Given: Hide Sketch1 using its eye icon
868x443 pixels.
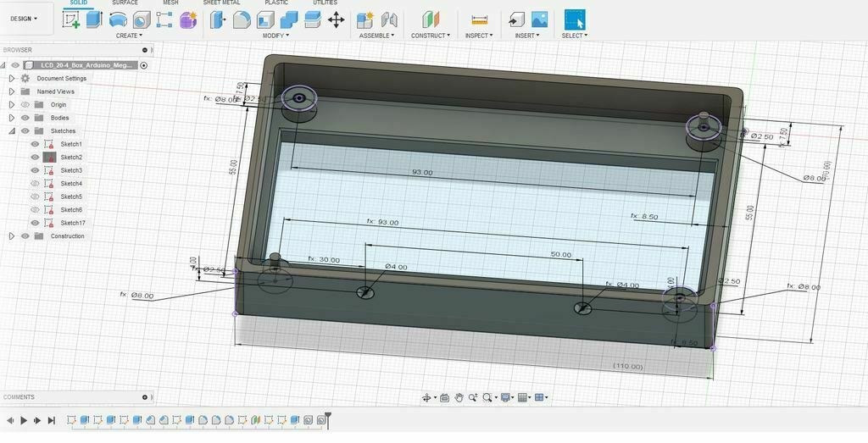Looking at the screenshot, I should (x=35, y=144).
